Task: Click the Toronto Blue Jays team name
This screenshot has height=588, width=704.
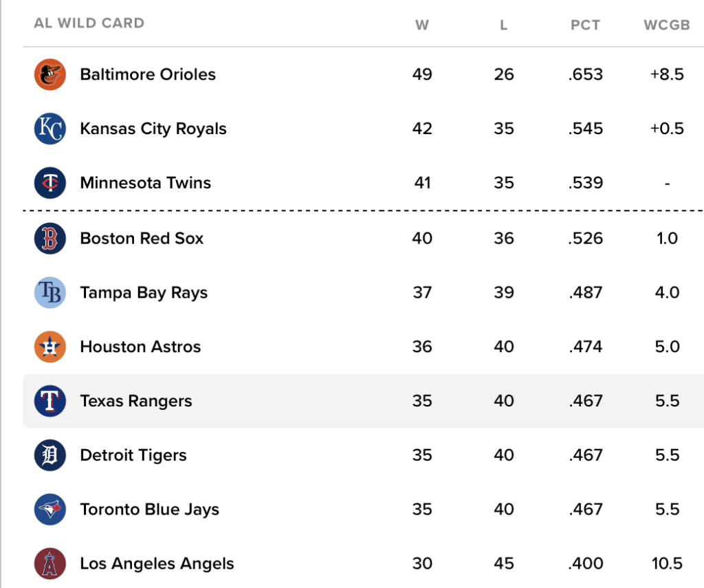Action: (x=149, y=510)
